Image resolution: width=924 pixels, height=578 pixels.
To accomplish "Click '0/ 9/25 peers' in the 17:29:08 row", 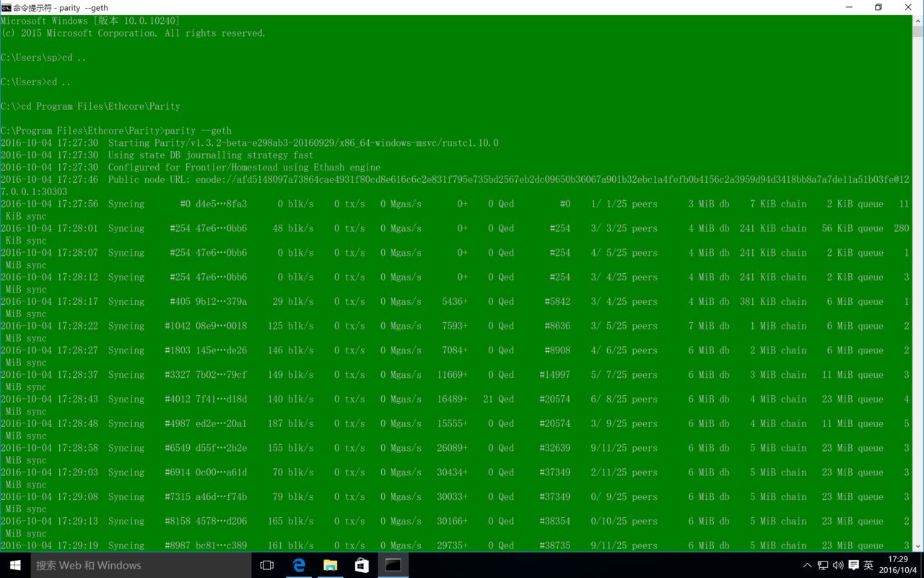I will pos(624,497).
